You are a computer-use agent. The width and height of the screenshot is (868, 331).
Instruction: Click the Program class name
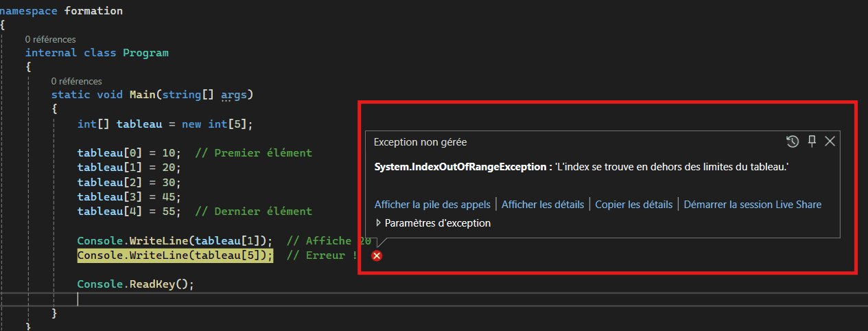click(x=145, y=53)
